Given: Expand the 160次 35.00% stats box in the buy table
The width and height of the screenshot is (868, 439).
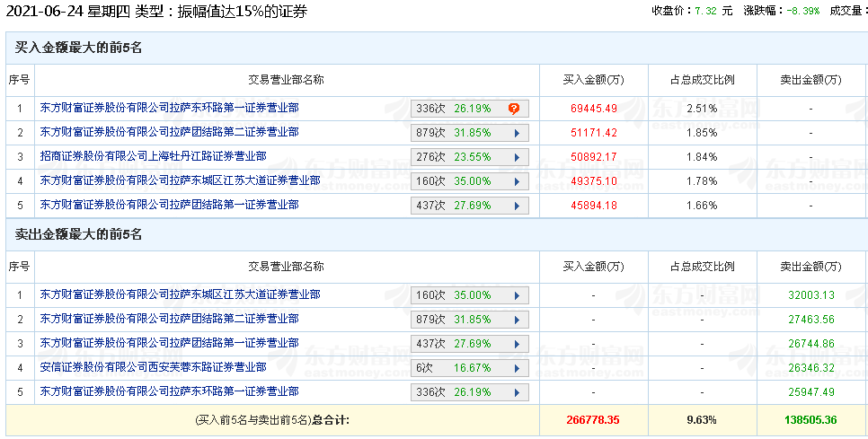Looking at the screenshot, I should (469, 181).
